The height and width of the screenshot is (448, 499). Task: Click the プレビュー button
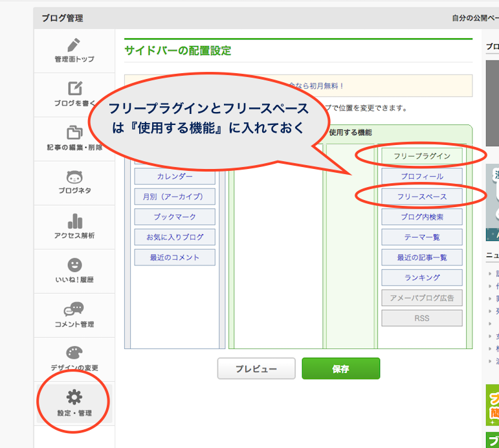(x=256, y=369)
